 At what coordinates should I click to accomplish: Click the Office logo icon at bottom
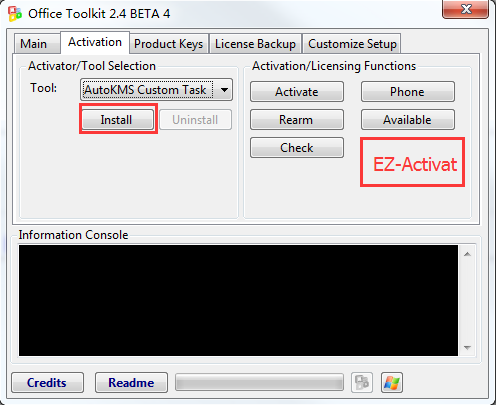[x=362, y=382]
